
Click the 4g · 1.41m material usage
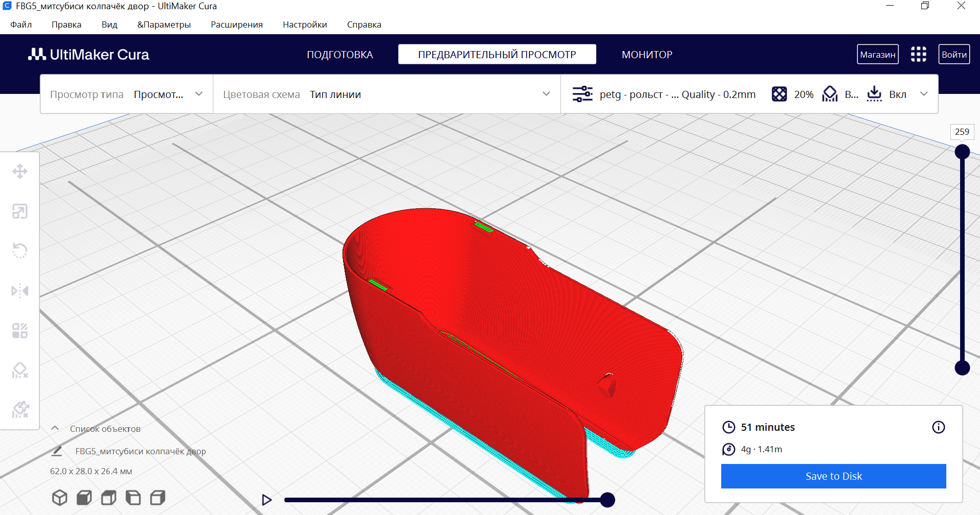pyautogui.click(x=761, y=449)
